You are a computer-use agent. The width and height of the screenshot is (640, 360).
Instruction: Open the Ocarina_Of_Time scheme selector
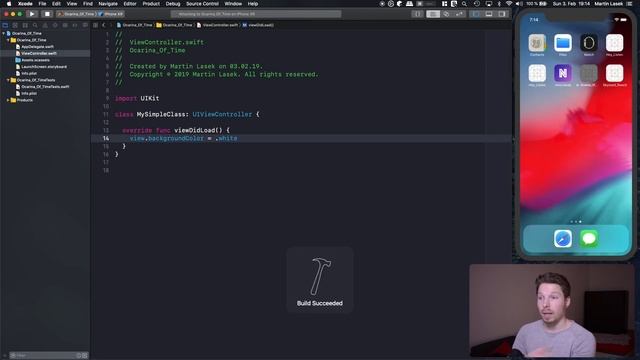pyautogui.click(x=77, y=14)
